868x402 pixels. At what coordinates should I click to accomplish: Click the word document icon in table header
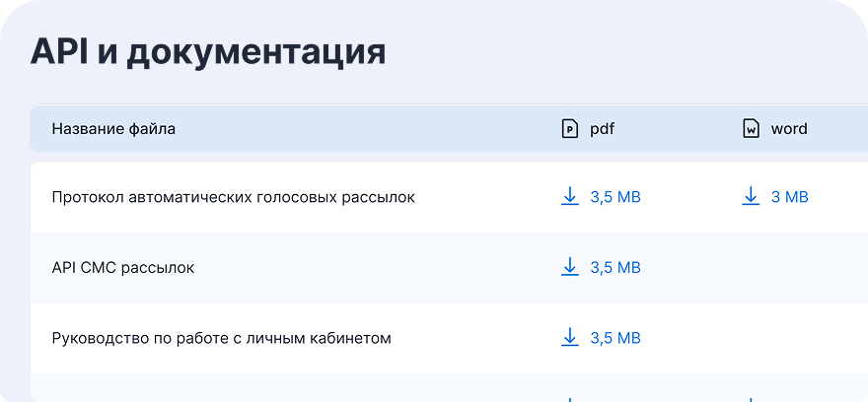click(x=751, y=128)
